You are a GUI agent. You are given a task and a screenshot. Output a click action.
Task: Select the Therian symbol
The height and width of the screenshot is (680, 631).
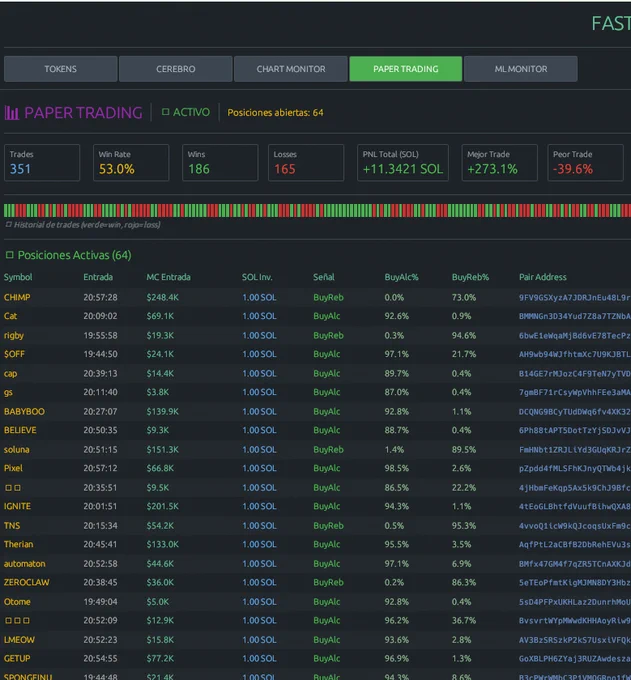point(18,544)
